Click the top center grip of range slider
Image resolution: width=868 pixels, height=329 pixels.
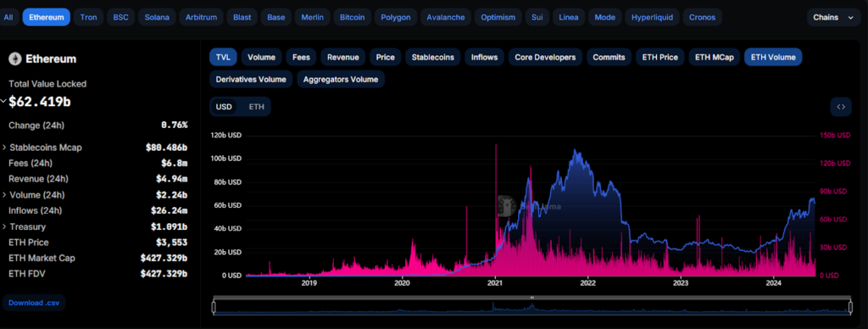point(532,298)
